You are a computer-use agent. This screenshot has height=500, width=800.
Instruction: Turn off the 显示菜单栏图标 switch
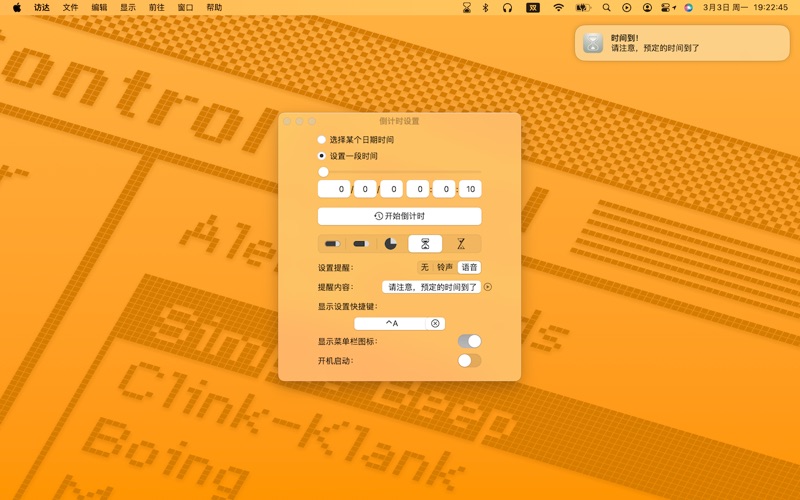click(x=469, y=342)
